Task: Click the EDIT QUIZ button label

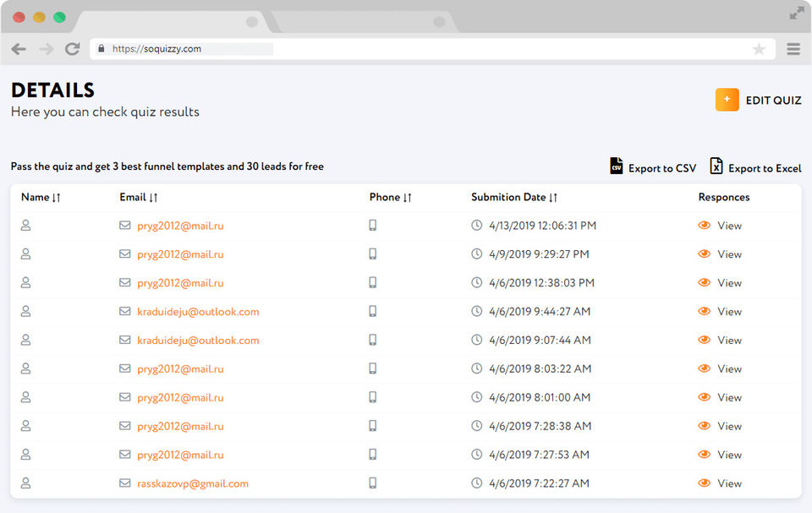Action: coord(774,101)
